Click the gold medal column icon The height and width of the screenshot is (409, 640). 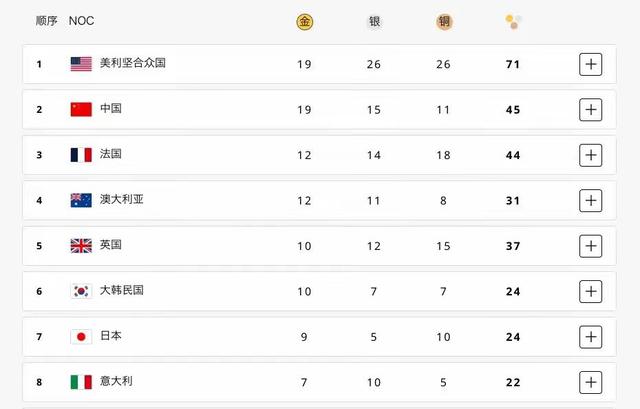[x=304, y=21]
